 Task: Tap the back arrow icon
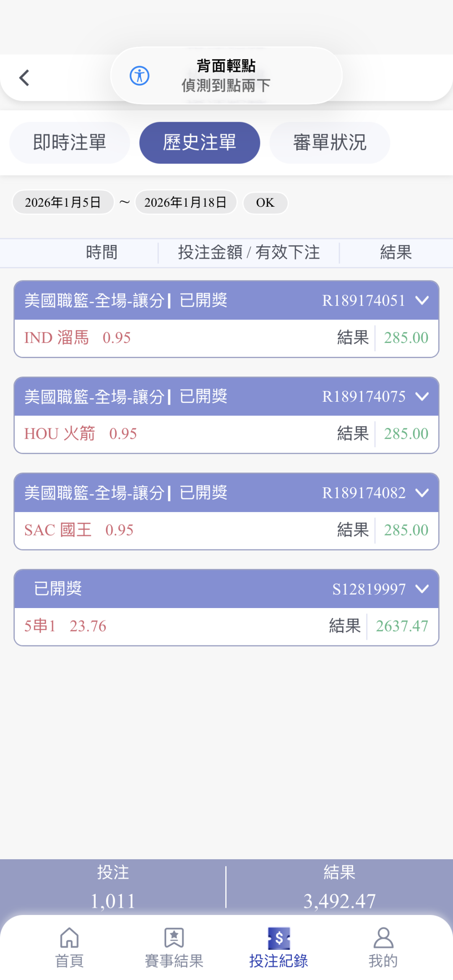pos(24,78)
